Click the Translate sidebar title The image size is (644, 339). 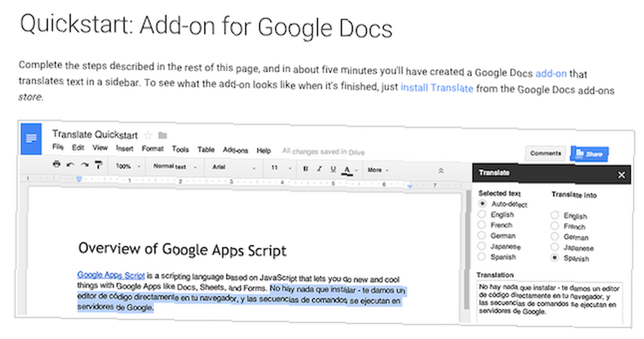494,173
